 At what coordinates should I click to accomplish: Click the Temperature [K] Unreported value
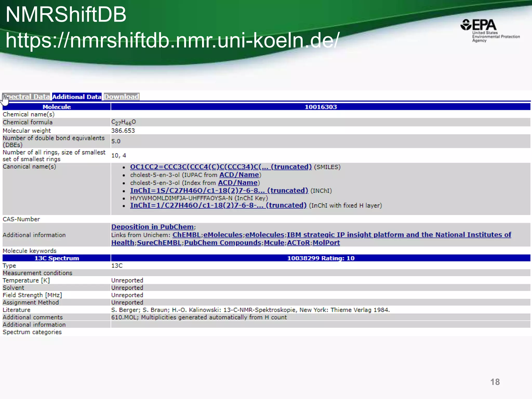point(127,280)
